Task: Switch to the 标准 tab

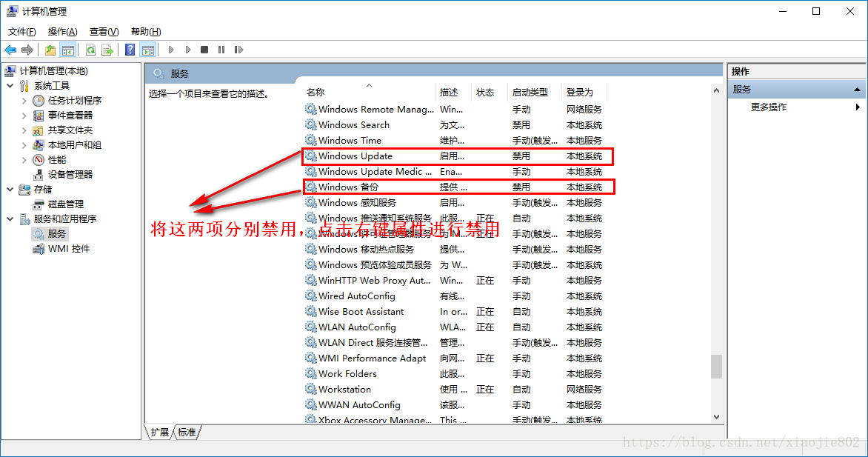Action: (x=187, y=432)
